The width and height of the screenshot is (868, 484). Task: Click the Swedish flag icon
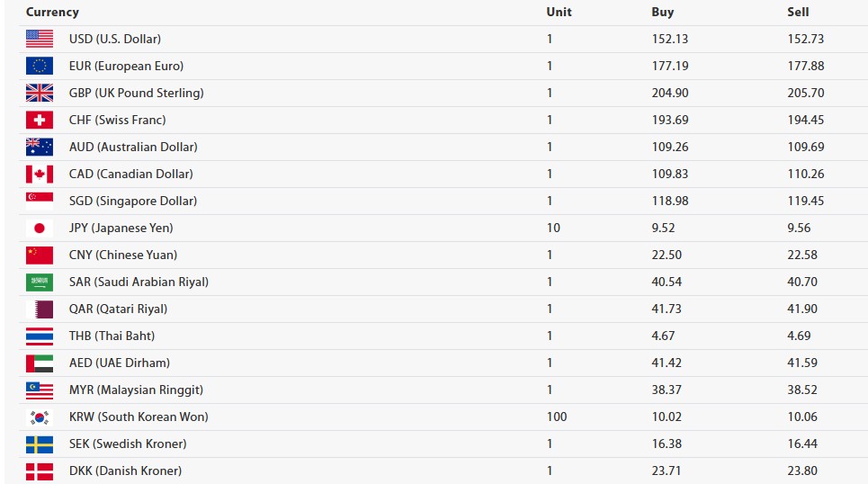click(x=40, y=444)
